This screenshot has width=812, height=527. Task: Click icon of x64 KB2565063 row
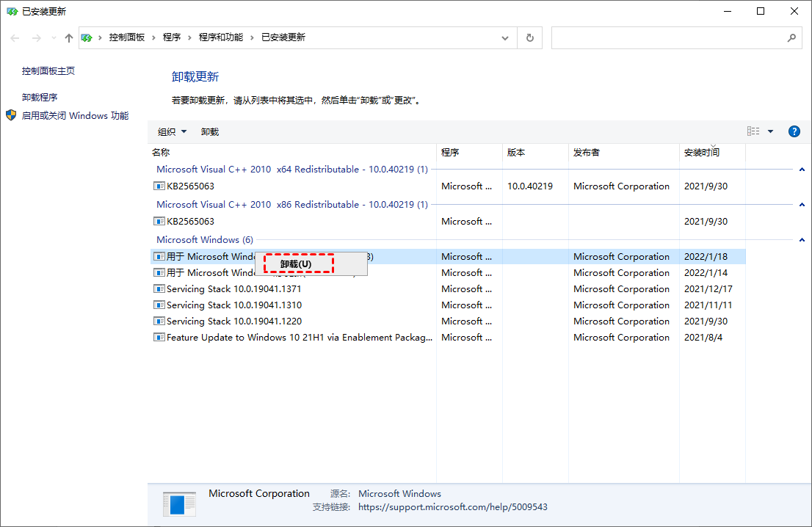click(159, 186)
